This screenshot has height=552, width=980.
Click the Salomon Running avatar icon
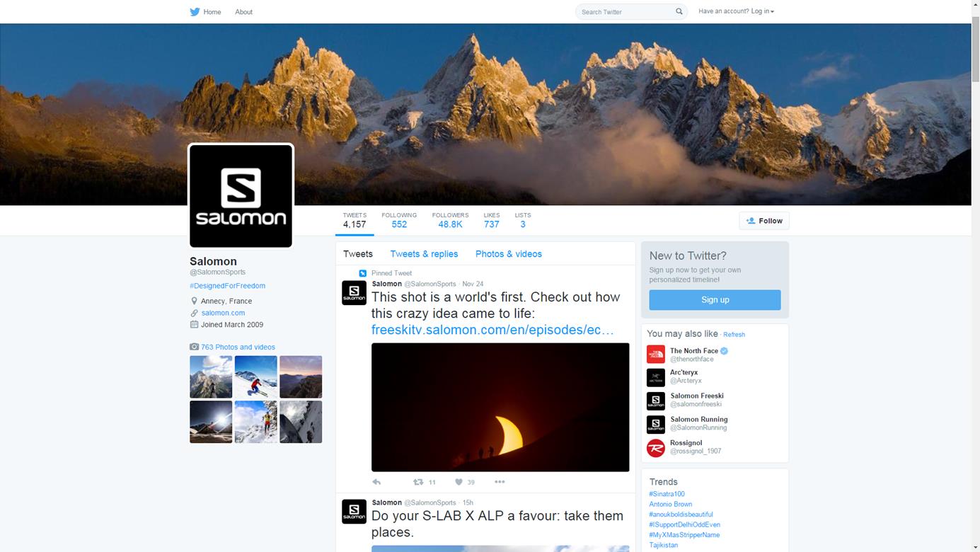pos(656,424)
